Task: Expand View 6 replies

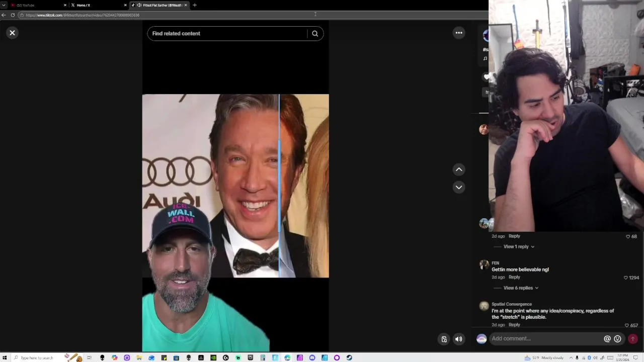Action: 521,288
